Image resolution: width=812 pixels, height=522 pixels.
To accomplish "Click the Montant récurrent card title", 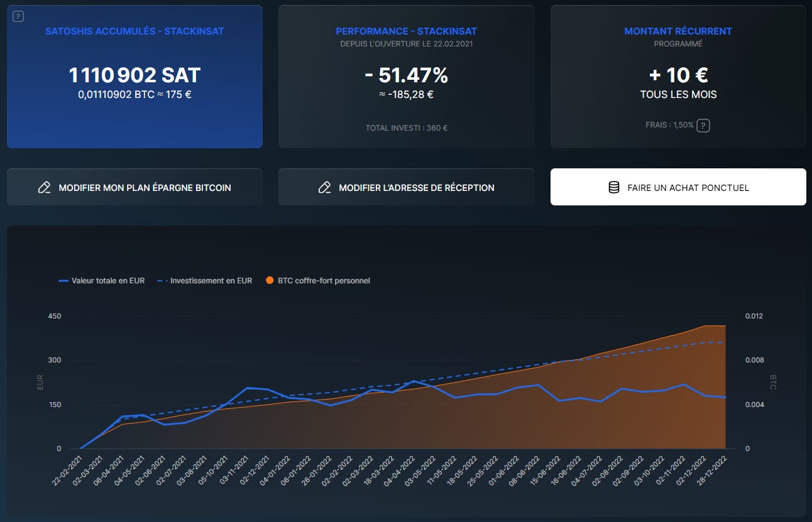I will click(x=678, y=31).
